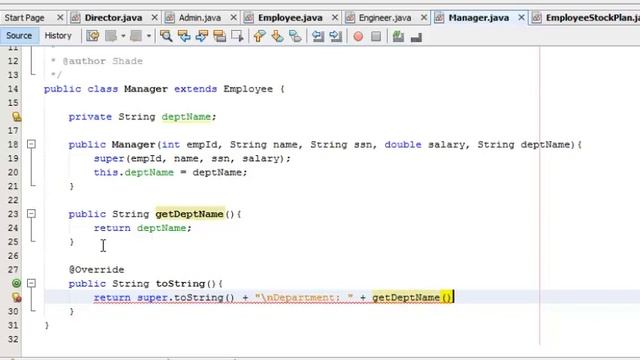Switch to Admin.java tab
640x360 pixels.
point(200,18)
